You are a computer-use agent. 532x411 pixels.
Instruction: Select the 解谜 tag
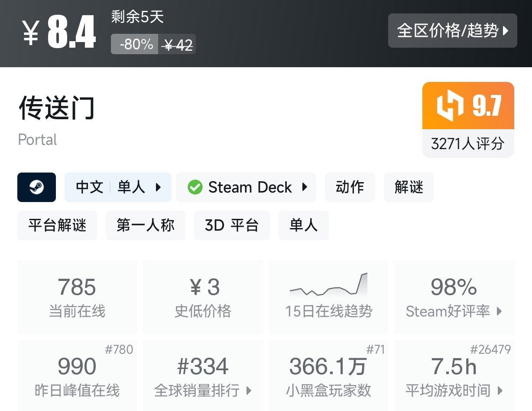(x=409, y=187)
